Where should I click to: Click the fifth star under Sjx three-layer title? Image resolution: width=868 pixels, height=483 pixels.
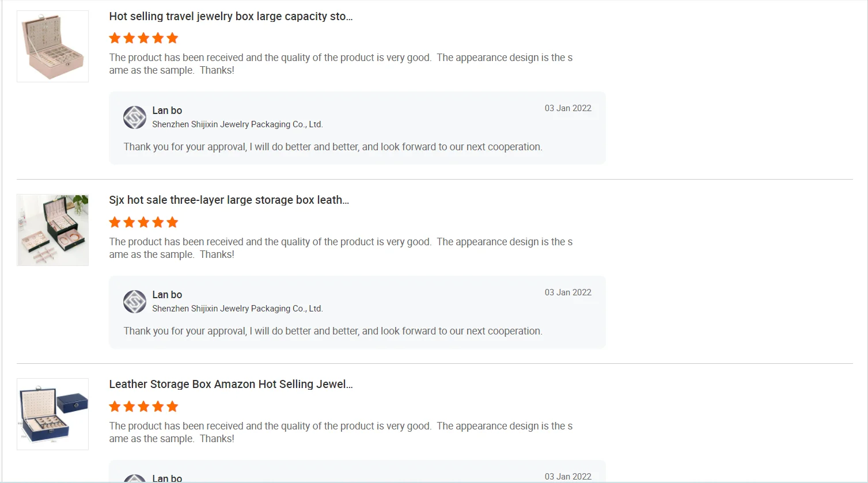click(172, 223)
